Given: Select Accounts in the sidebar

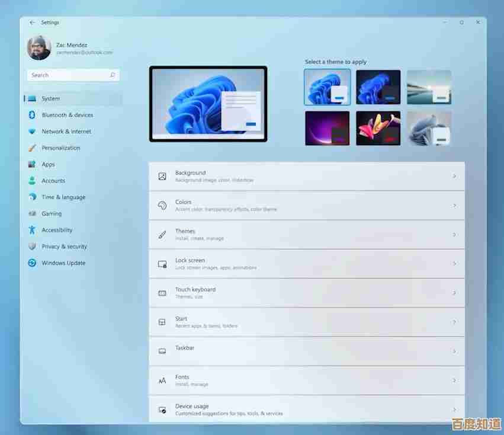Looking at the screenshot, I should (53, 181).
